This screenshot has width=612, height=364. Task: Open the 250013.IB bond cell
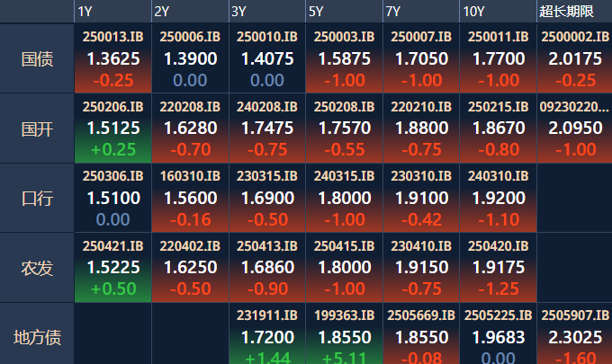pyautogui.click(x=112, y=58)
